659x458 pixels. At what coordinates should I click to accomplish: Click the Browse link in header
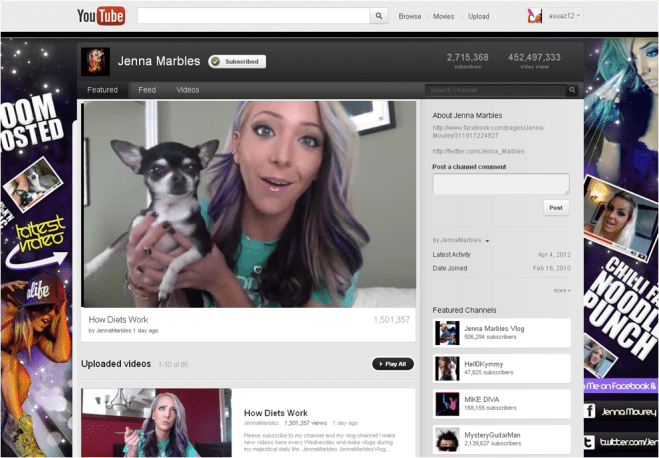(x=410, y=16)
